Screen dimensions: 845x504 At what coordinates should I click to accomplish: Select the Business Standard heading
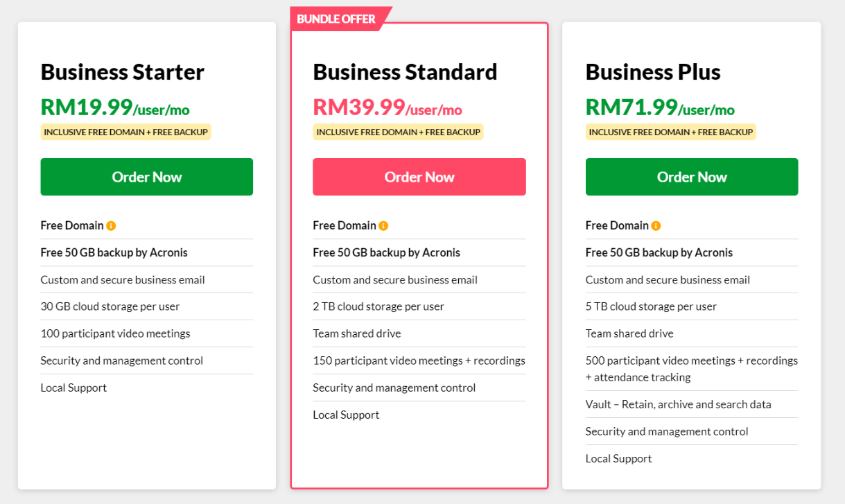tap(406, 72)
